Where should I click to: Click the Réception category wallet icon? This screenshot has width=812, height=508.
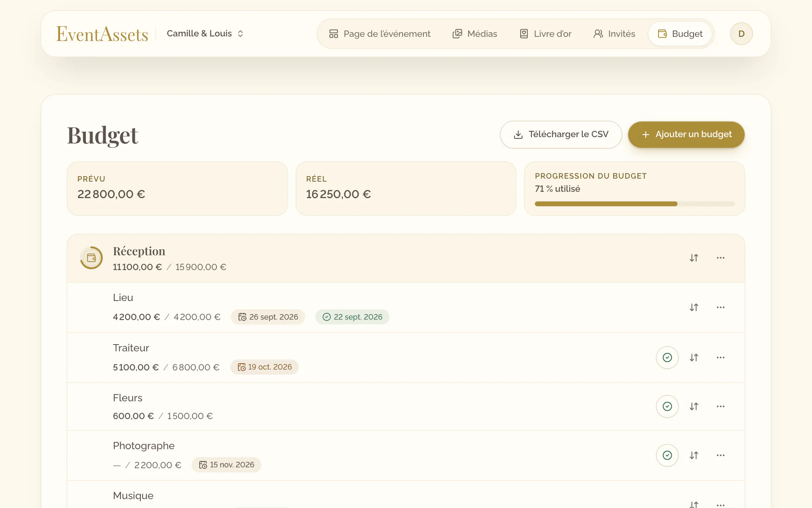click(x=91, y=258)
